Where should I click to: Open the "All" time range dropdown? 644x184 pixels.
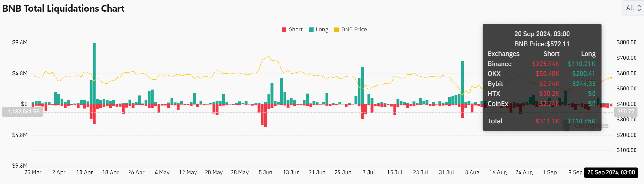[x=631, y=8]
